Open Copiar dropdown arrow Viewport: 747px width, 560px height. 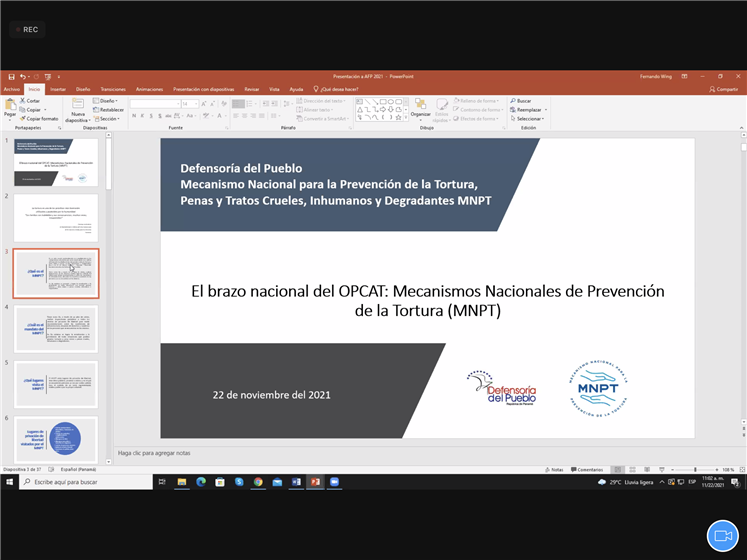click(x=45, y=110)
